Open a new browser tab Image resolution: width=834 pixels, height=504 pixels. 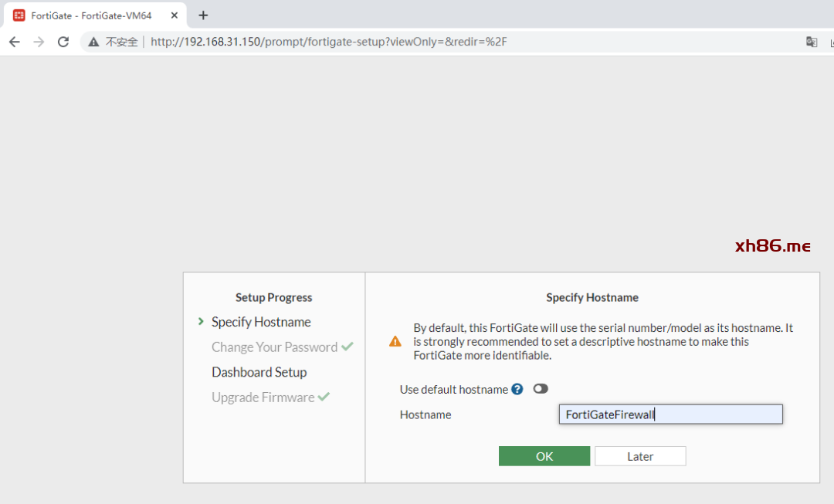[203, 15]
